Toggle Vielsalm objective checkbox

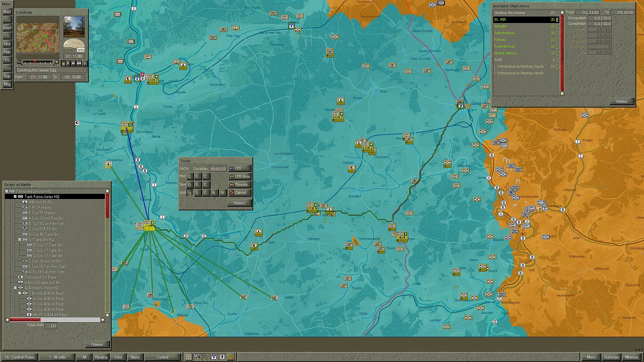click(557, 26)
